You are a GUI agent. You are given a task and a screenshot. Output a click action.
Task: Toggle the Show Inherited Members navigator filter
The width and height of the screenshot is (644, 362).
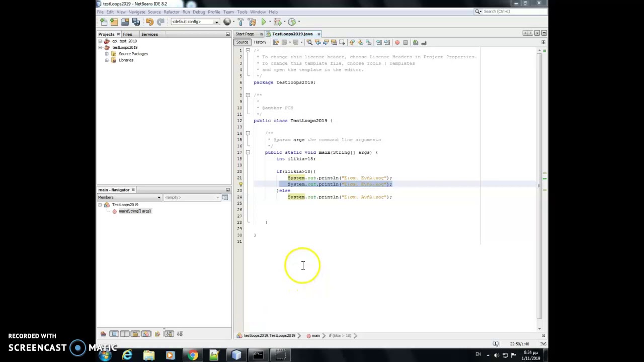click(x=103, y=334)
